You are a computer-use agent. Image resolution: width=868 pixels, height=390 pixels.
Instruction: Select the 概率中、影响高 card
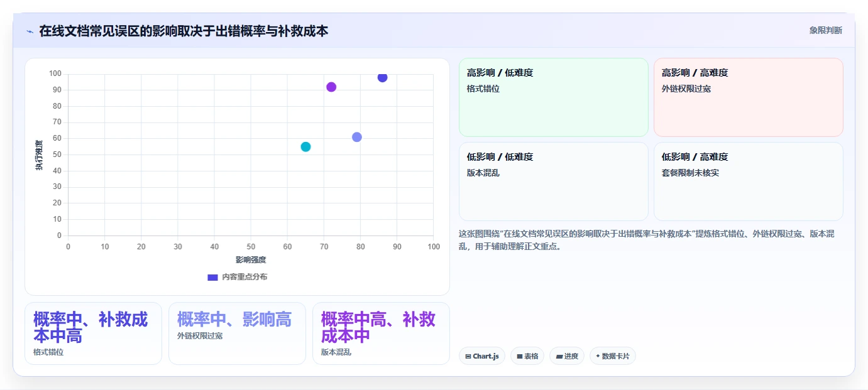click(237, 333)
